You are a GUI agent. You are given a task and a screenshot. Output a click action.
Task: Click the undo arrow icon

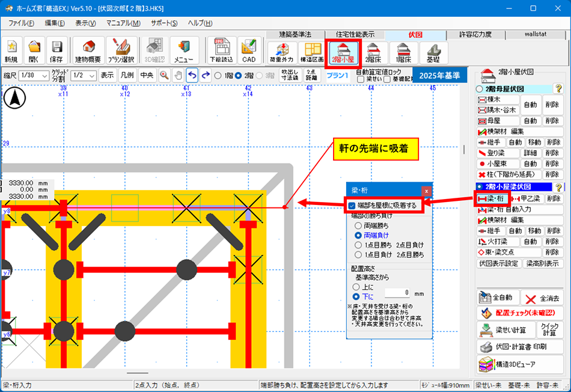coord(192,75)
